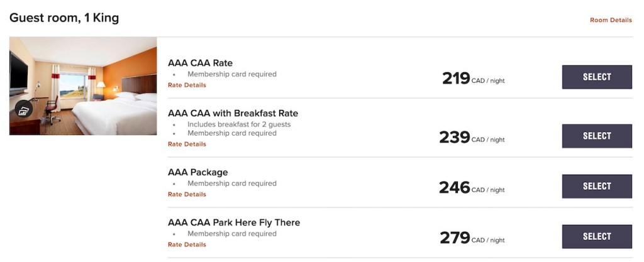
Task: Click the AAA CAA with Breakfast Rate title
Action: [233, 114]
